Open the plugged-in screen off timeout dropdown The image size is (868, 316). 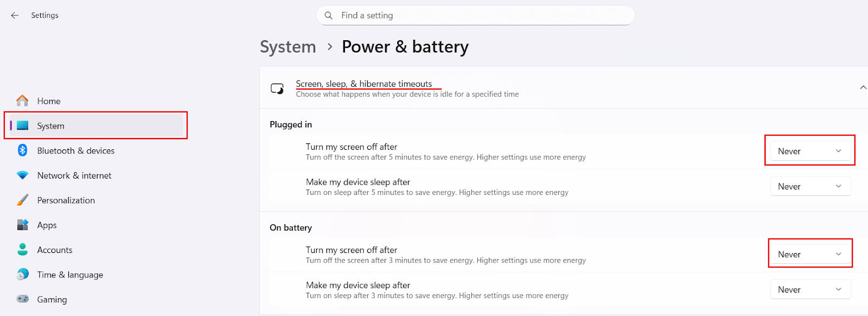tap(809, 150)
